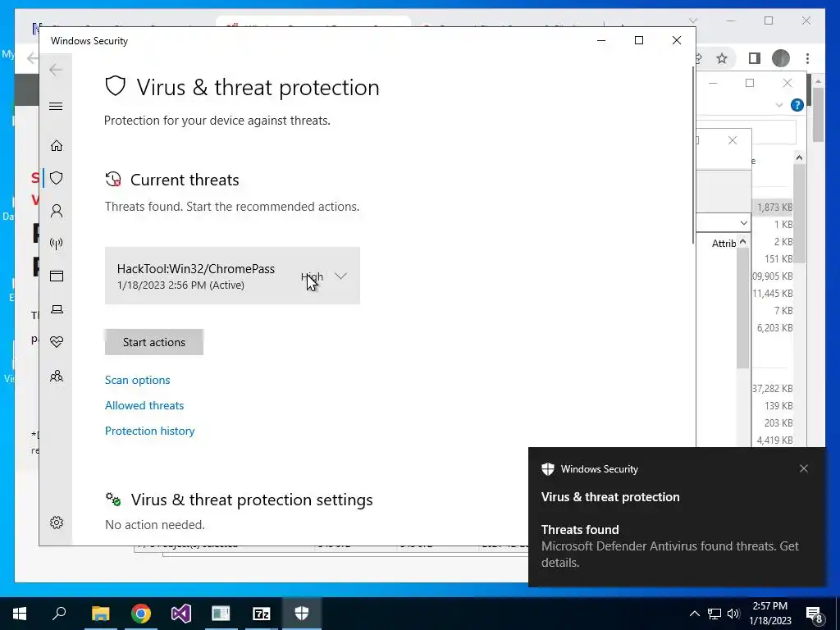Open the Protection history link
The image size is (840, 630).
[x=149, y=431]
